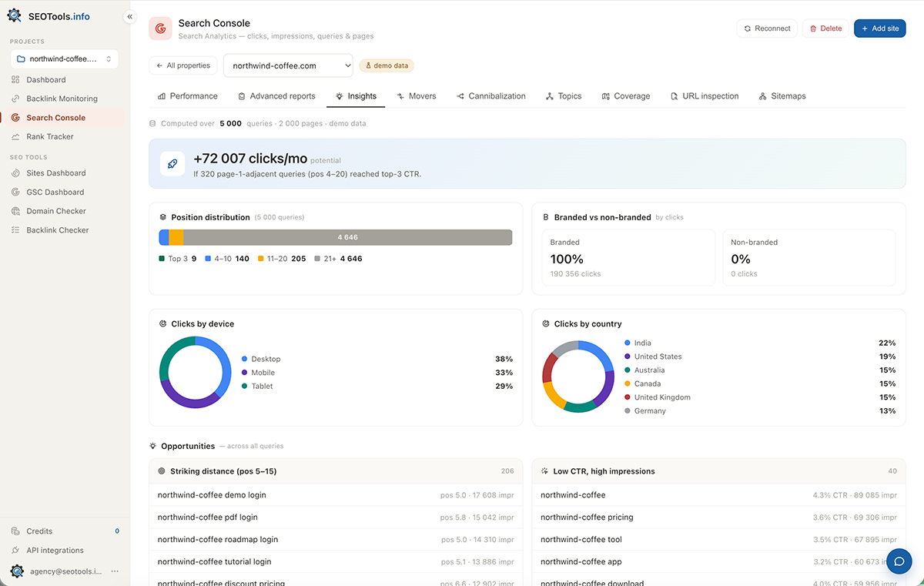
Task: Go to the URL inspection tab
Action: [705, 96]
